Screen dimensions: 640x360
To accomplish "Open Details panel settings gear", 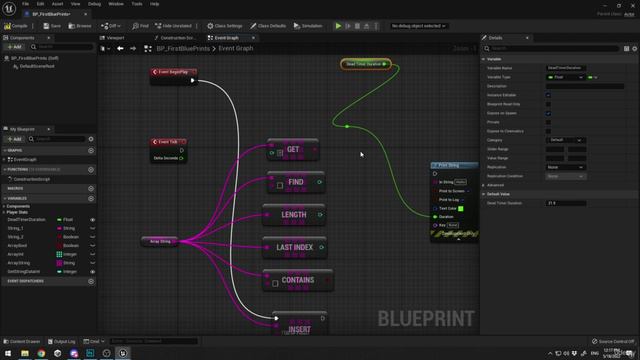I will pos(635,49).
